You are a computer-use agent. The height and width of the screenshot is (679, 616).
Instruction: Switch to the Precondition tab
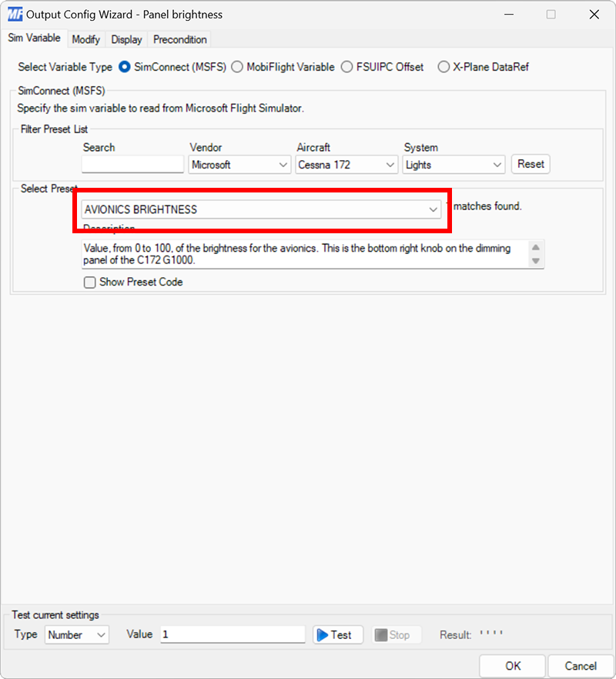179,39
